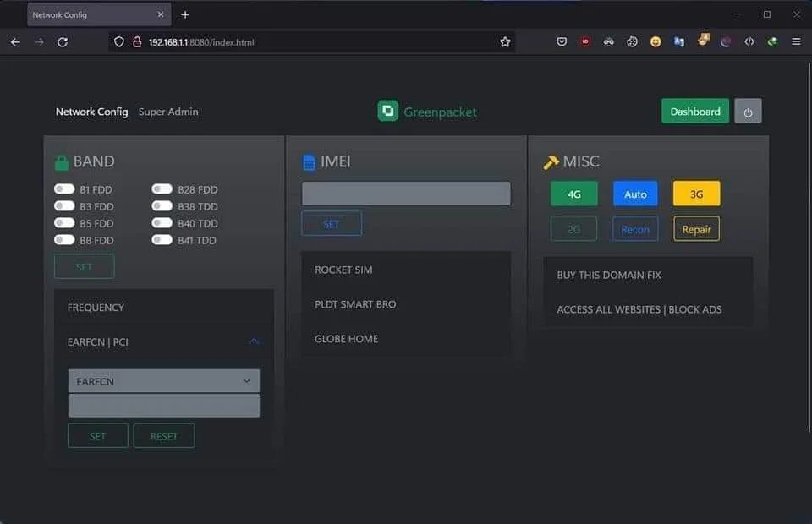Click the green lock icon beside BAND

point(62,162)
